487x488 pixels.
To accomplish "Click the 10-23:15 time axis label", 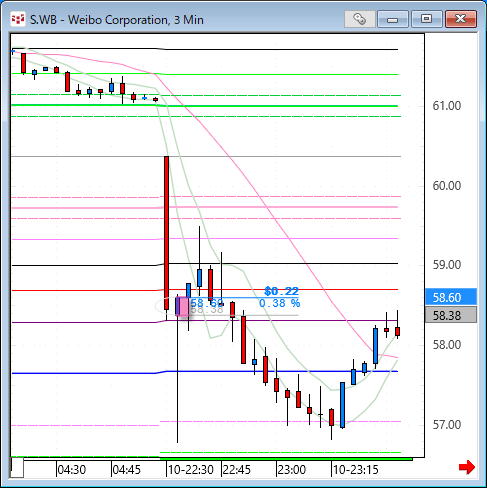I will click(x=356, y=470).
